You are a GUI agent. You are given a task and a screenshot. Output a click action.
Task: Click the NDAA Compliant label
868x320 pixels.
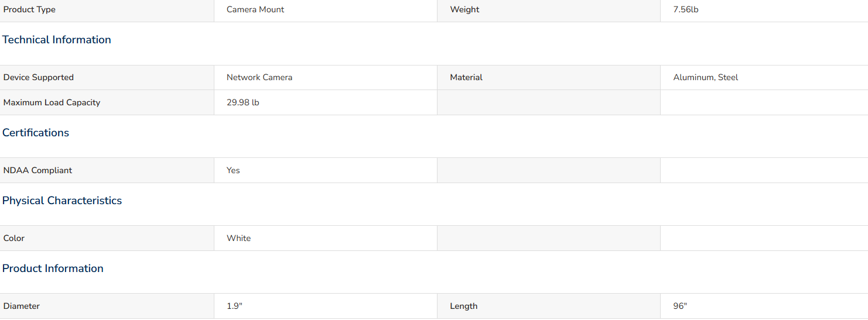(x=37, y=171)
